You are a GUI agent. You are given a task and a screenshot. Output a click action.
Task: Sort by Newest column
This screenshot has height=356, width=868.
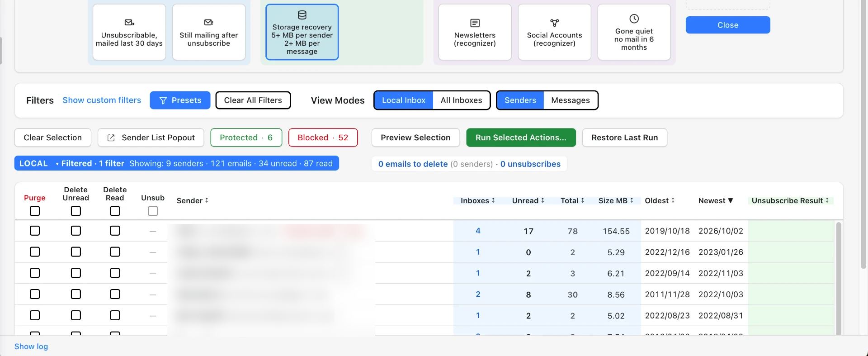(716, 200)
